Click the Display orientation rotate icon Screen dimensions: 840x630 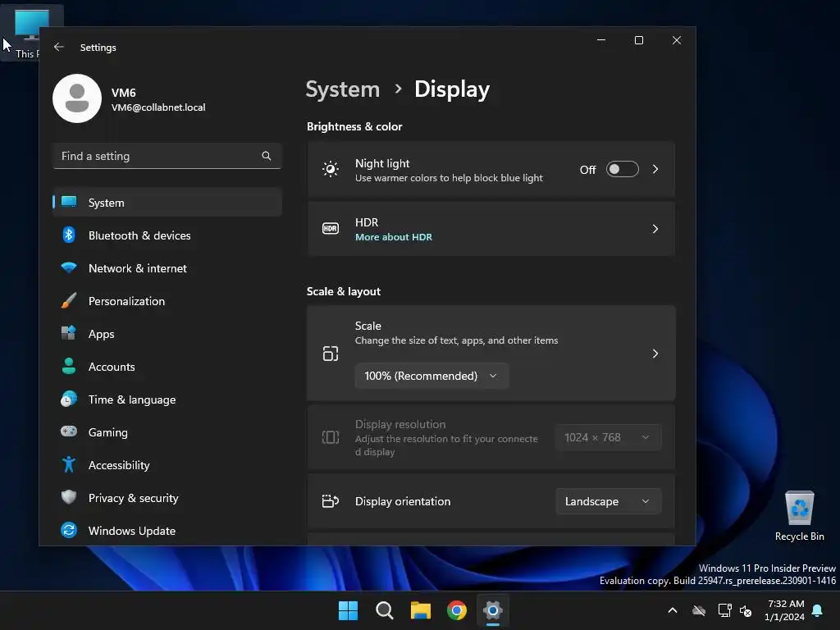331,501
